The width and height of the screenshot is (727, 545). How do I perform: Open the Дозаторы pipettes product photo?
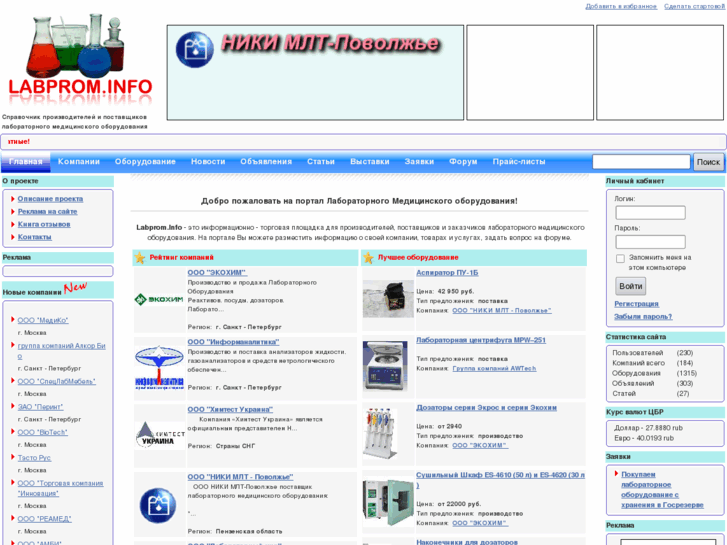click(x=380, y=433)
